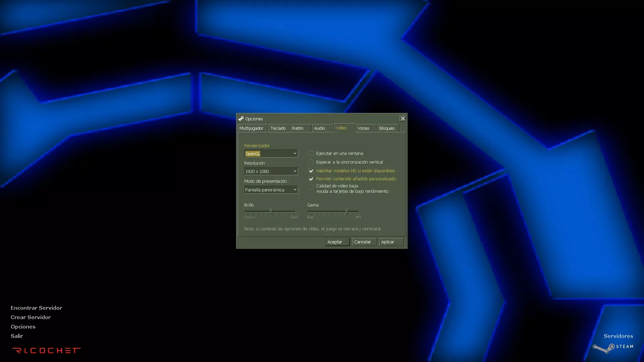Click the Steam icon in Opciones title bar
The width and height of the screenshot is (644, 362).
pyautogui.click(x=241, y=119)
